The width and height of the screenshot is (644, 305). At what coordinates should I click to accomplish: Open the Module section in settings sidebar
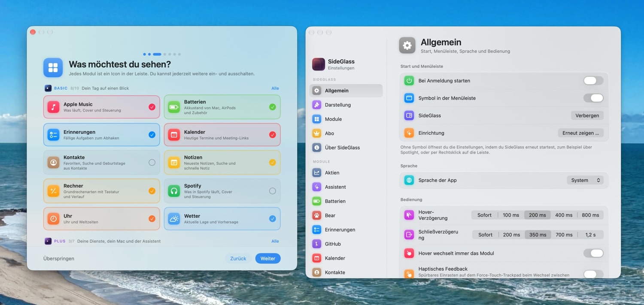[346, 119]
